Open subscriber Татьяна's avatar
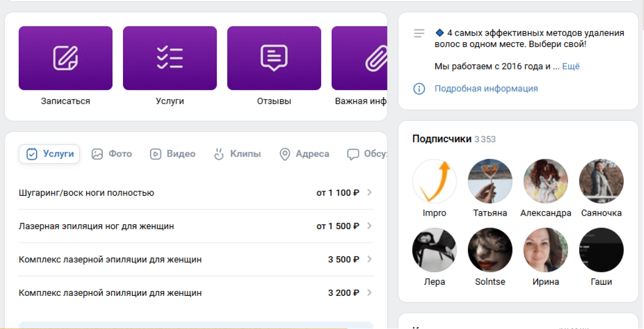Image resolution: width=644 pixels, height=329 pixels. [490, 182]
